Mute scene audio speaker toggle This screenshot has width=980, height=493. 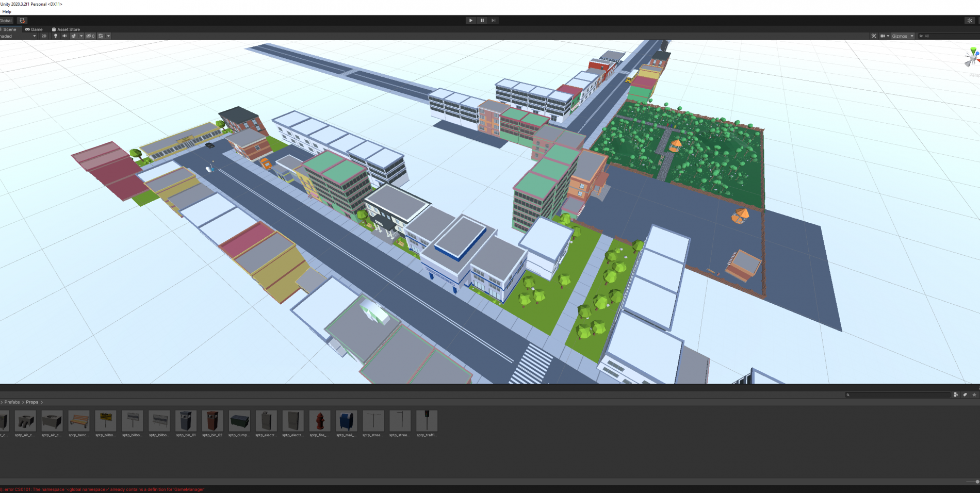64,36
